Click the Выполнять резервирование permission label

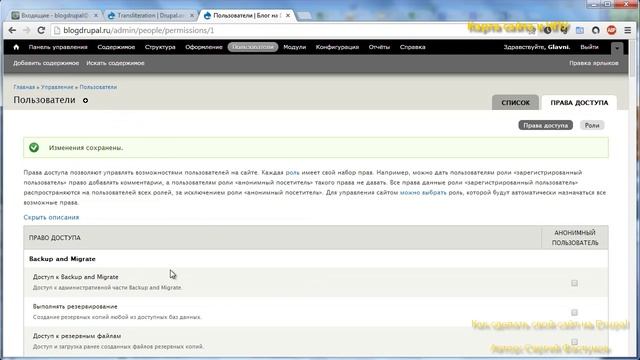(x=75, y=307)
